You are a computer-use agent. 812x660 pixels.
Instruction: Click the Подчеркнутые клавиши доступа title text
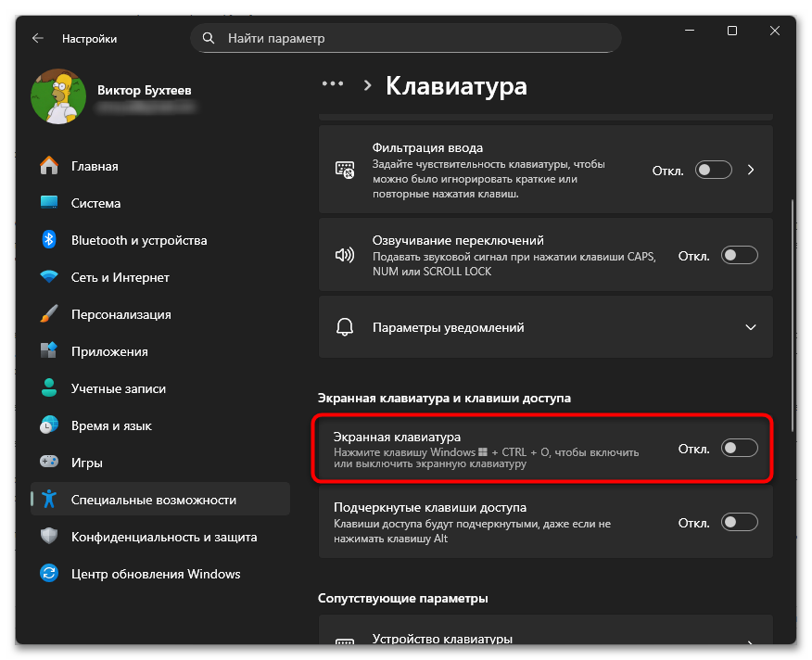(430, 507)
